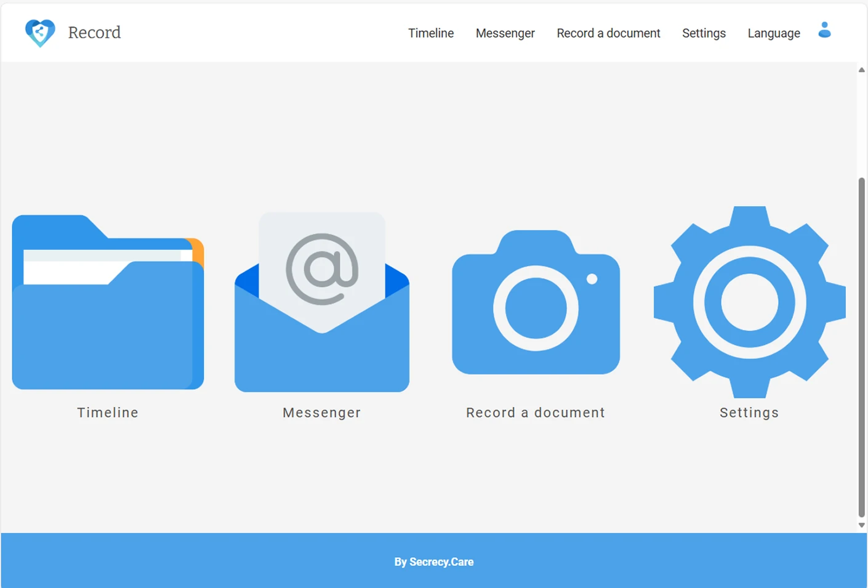Click the Timeline label under the folder
The image size is (868, 588).
(x=108, y=413)
